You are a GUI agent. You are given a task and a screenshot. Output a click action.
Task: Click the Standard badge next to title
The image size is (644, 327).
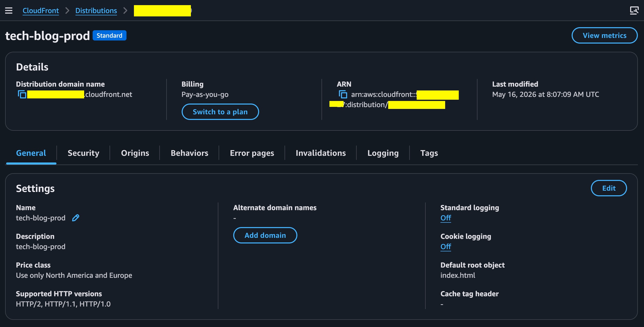pyautogui.click(x=109, y=35)
